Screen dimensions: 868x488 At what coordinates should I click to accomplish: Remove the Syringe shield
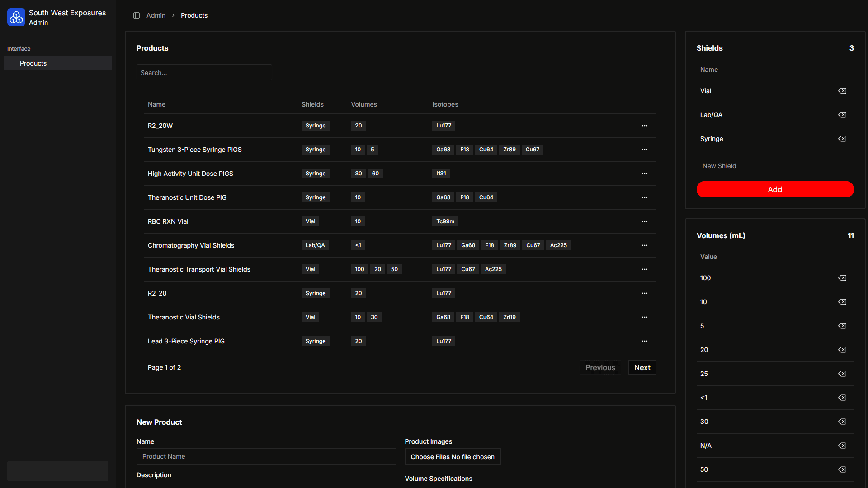tap(842, 139)
